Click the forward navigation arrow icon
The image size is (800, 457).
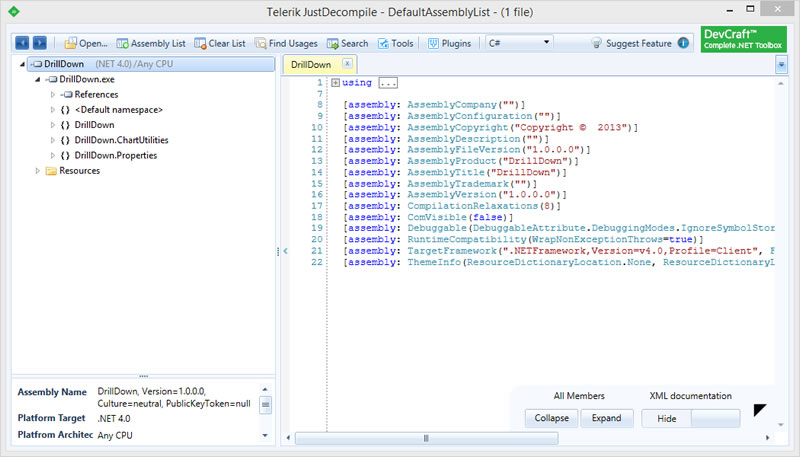[x=40, y=43]
